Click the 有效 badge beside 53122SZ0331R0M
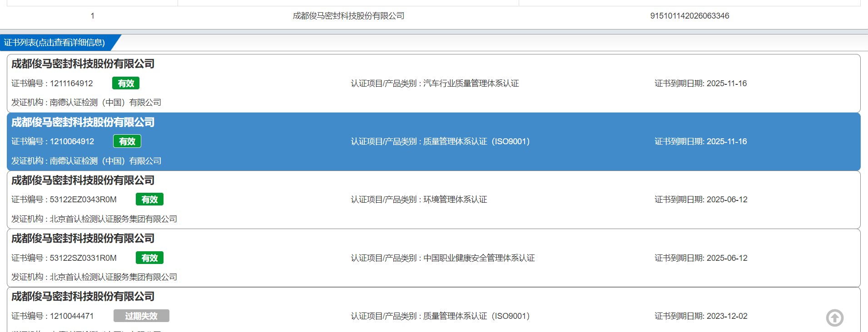The width and height of the screenshot is (868, 332). (149, 258)
